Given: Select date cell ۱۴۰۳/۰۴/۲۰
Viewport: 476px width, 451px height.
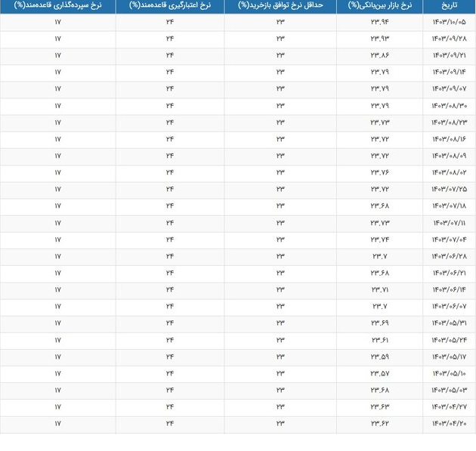Looking at the screenshot, I should [x=449, y=423].
